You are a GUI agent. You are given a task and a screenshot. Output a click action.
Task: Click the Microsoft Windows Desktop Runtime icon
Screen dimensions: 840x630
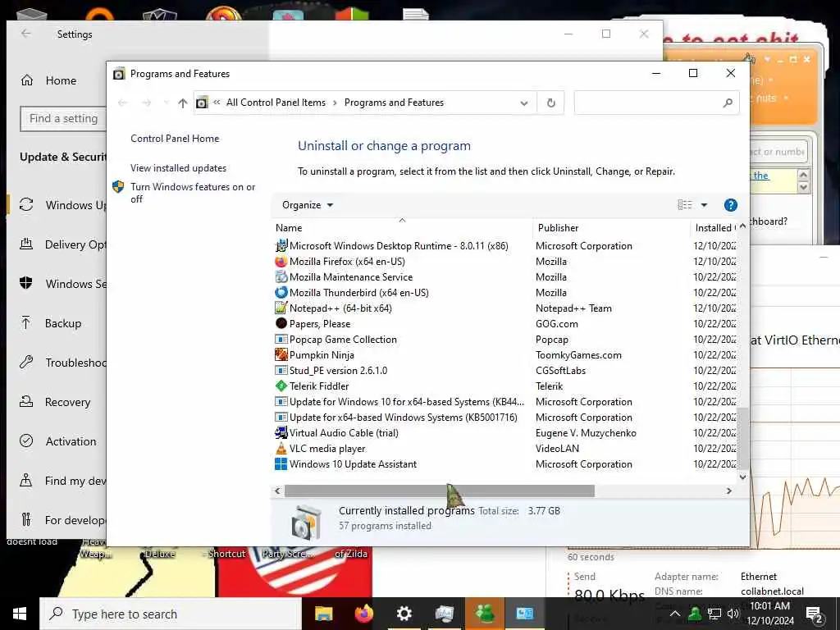[281, 246]
